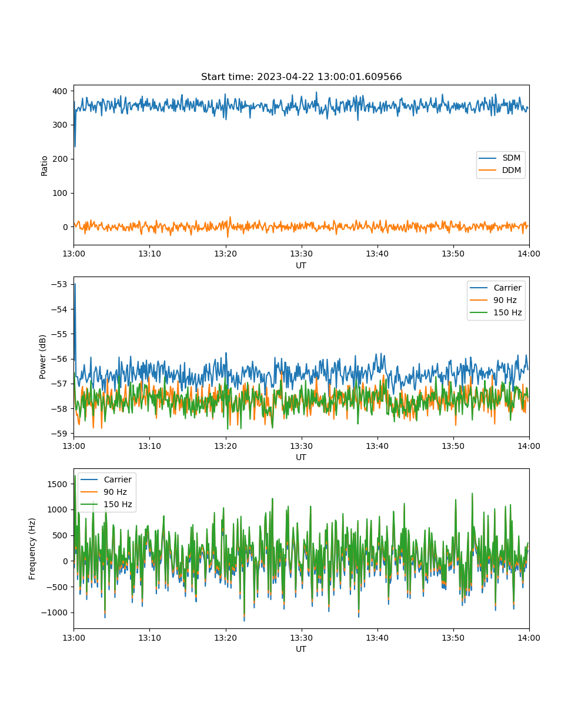Viewport: 588px width, 706px height.
Task: Select '90 Hz' in the Frequency plot legend
Action: 115,492
